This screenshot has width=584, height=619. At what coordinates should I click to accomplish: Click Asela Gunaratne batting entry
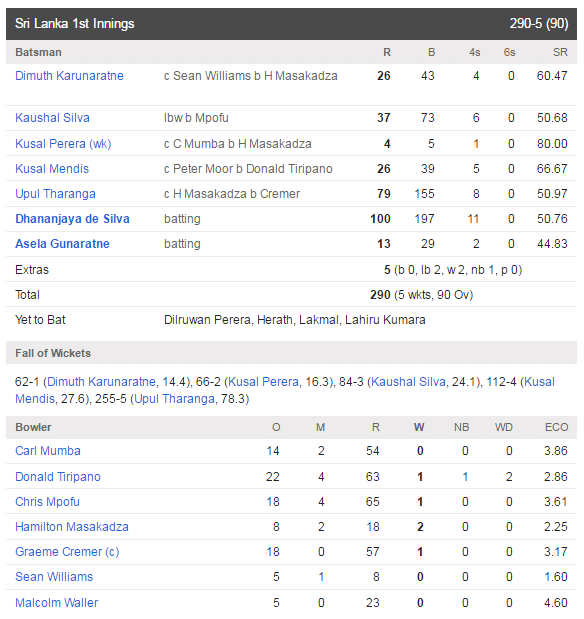pyautogui.click(x=62, y=244)
